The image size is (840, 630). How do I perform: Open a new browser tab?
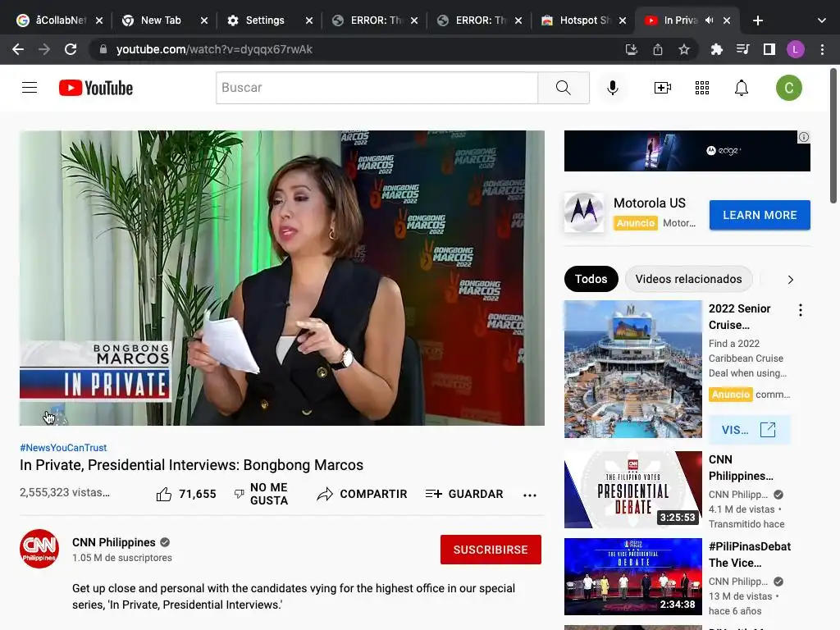point(757,21)
